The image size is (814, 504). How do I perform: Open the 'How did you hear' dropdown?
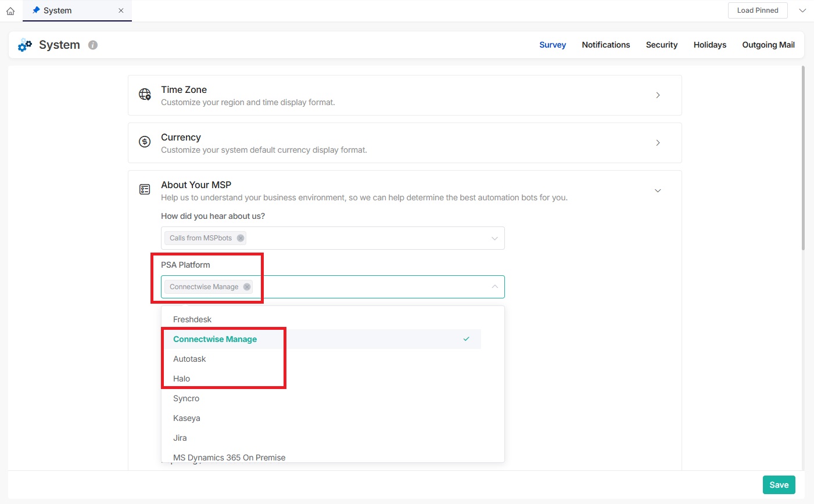click(x=494, y=238)
